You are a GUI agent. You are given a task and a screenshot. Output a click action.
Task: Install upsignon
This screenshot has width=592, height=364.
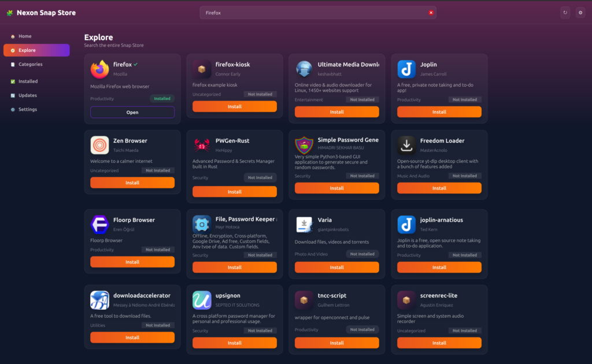click(x=235, y=343)
